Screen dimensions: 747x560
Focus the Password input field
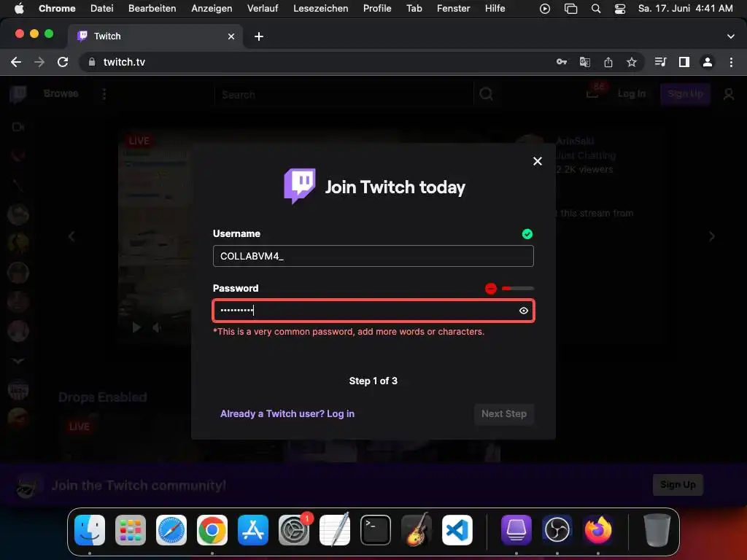click(373, 311)
